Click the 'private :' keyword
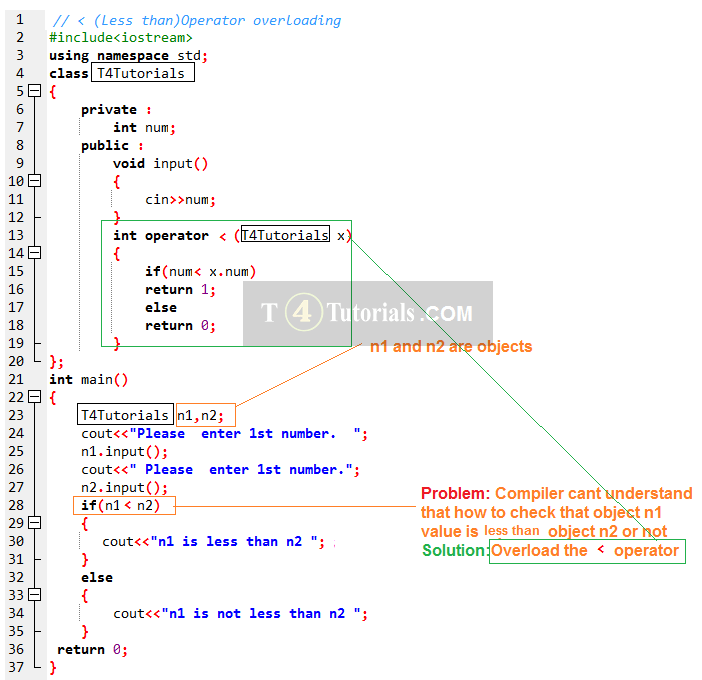Viewport: 702px width, 680px height. coord(116,110)
